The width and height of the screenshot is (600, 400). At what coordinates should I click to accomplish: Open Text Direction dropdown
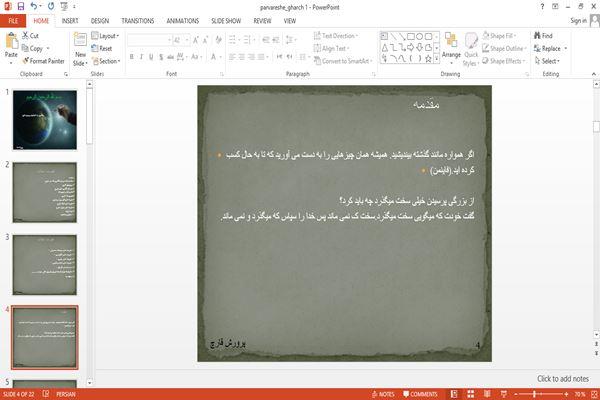tap(336, 36)
